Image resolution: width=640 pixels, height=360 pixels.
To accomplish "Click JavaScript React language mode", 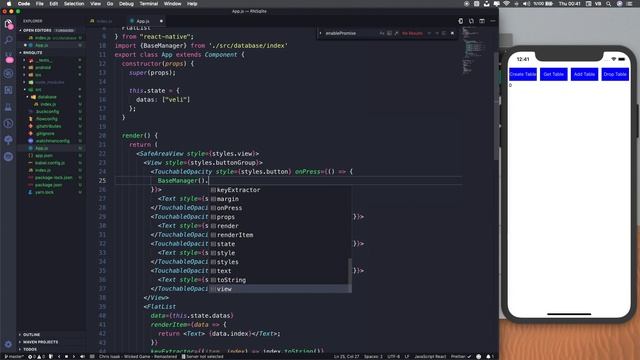I will (430, 357).
